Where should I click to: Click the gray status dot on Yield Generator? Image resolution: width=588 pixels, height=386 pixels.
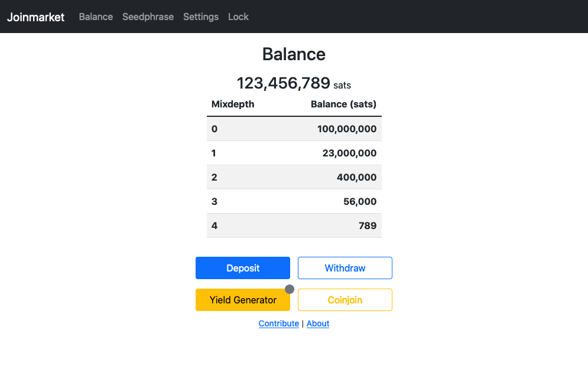click(290, 289)
